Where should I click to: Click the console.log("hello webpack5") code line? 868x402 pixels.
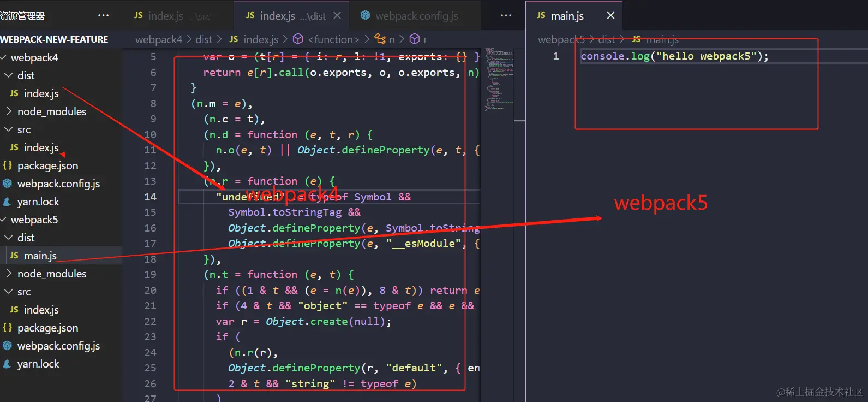[675, 56]
